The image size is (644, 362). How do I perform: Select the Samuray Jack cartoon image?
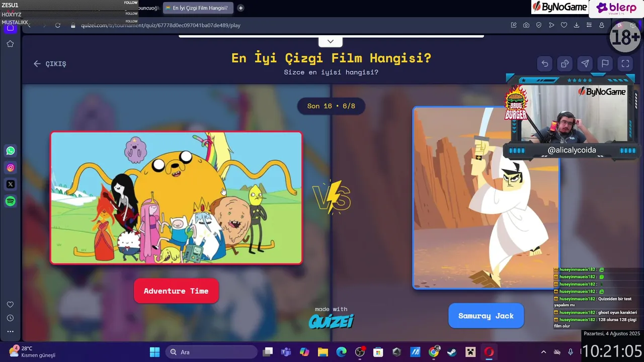(486, 198)
